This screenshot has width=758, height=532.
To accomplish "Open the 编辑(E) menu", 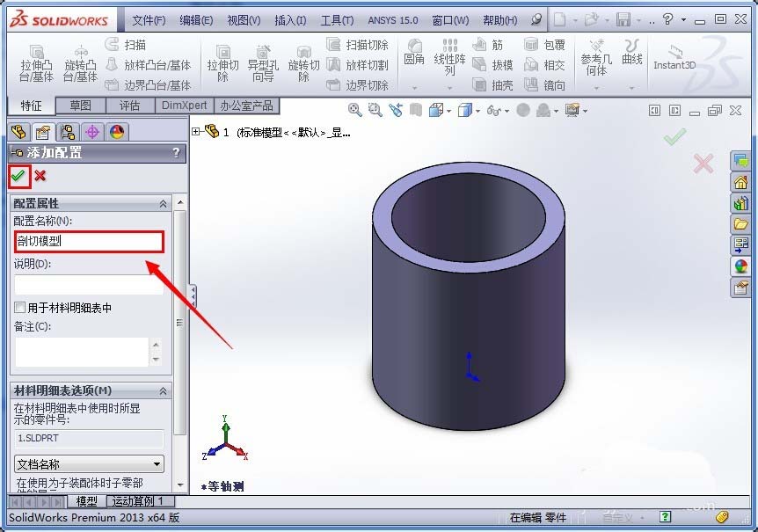I will [196, 20].
